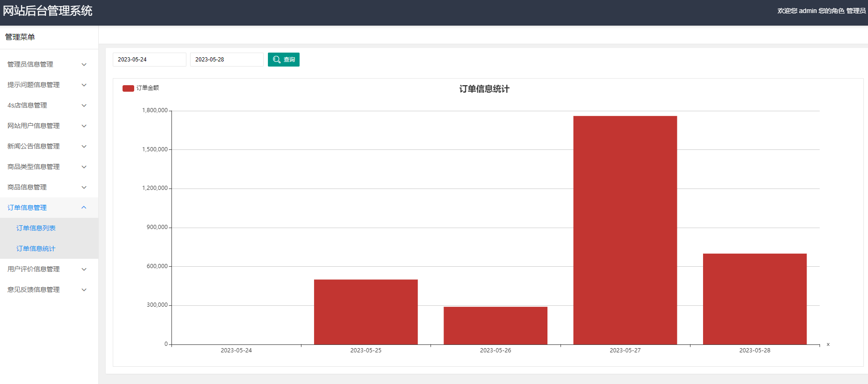
Task: Click the end date field 2023-05-28
Action: pos(227,60)
